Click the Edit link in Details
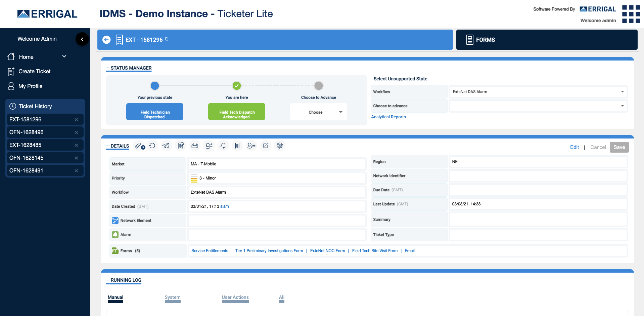Viewport: 644px width, 316px height. [x=574, y=147]
